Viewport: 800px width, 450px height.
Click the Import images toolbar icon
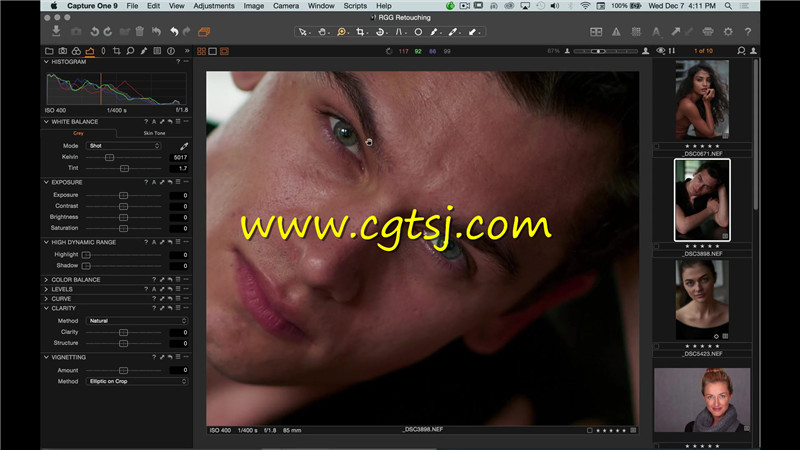[x=56, y=31]
